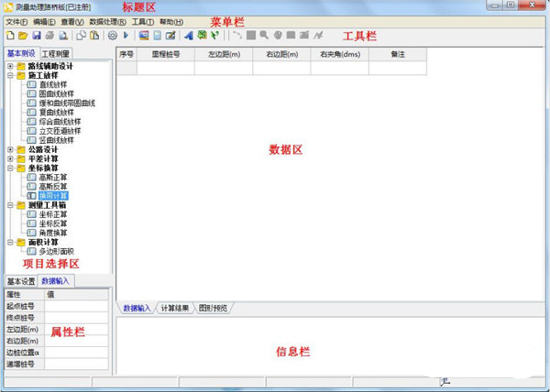The width and height of the screenshot is (550, 392).
Task: Click the 备注 column header
Action: (398, 54)
